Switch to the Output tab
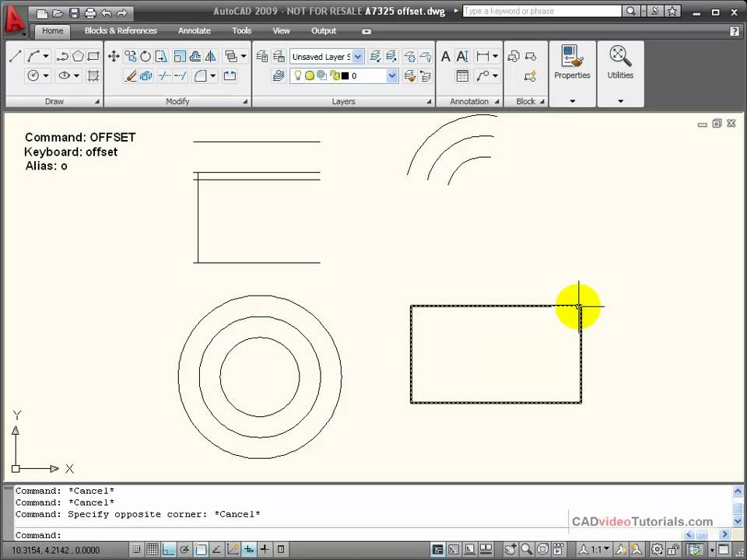 coord(324,31)
